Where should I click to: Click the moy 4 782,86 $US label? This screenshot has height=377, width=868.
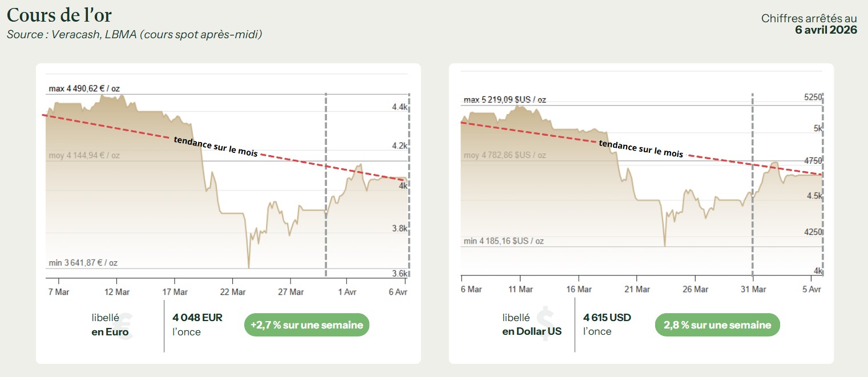pyautogui.click(x=504, y=155)
